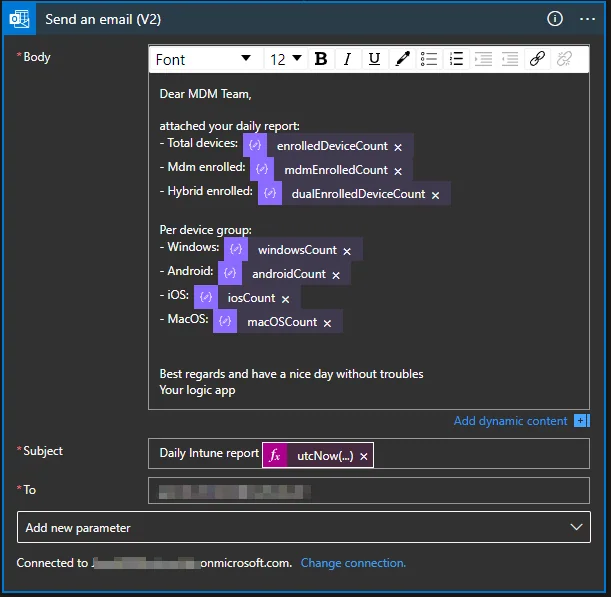Click the dualEnrolledDeviceCount token icon

pos(270,193)
